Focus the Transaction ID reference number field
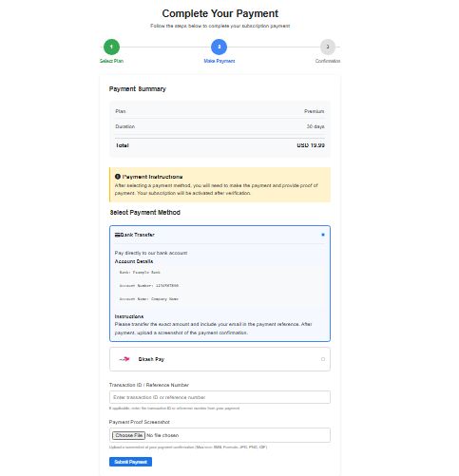This screenshot has width=459, height=476. coord(220,397)
